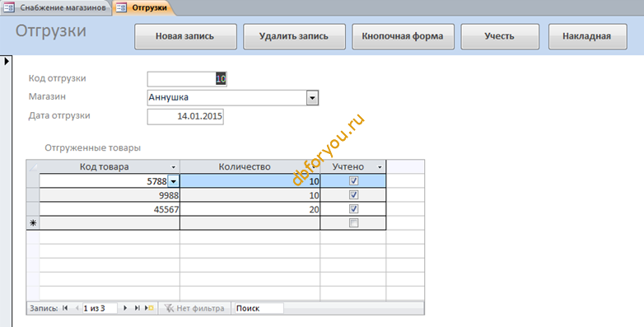This screenshot has height=327, width=644.
Task: Toggle Учтено checkbox for product 5788
Action: (x=353, y=180)
